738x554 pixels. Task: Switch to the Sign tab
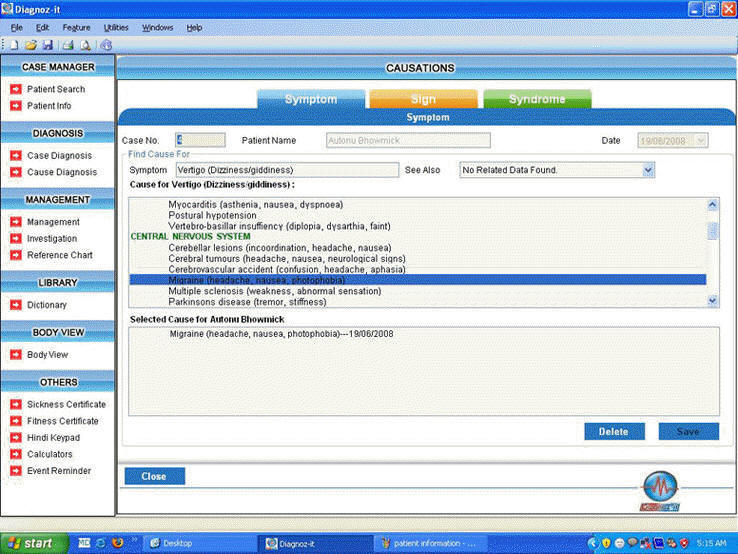[423, 99]
